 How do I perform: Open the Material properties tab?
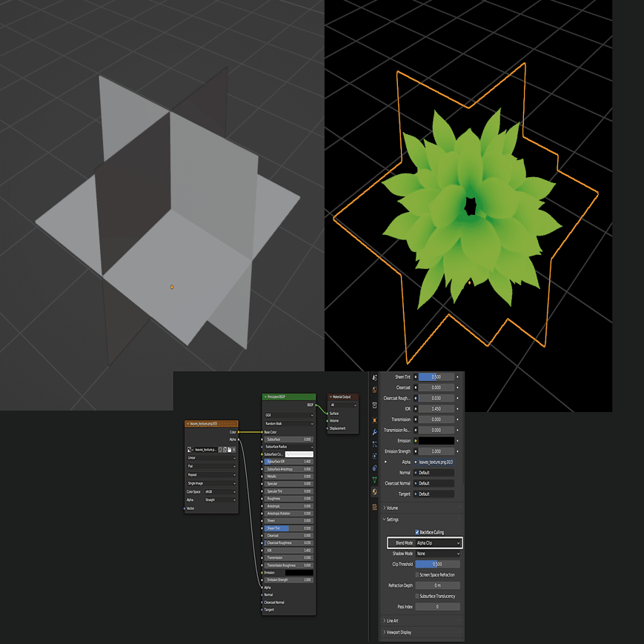[374, 491]
